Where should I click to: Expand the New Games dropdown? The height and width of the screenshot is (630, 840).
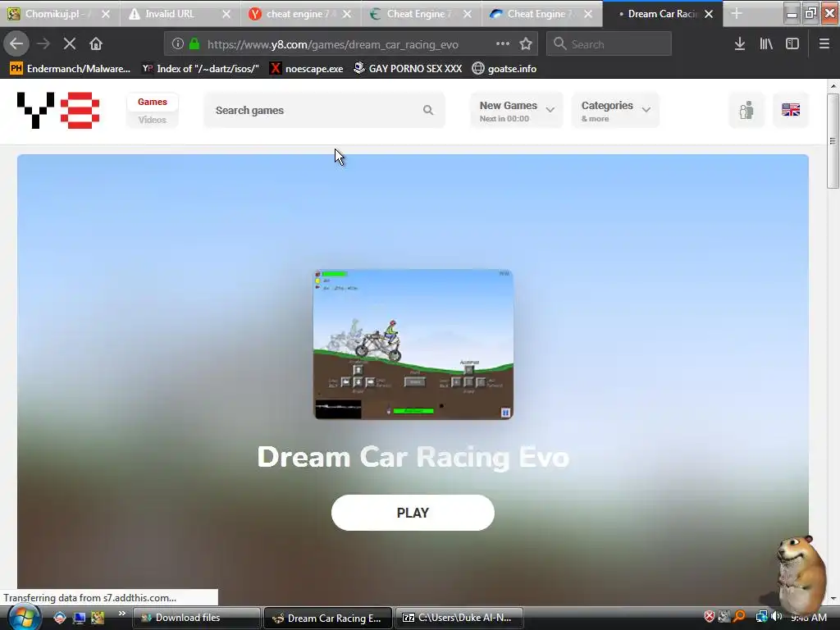click(x=517, y=111)
